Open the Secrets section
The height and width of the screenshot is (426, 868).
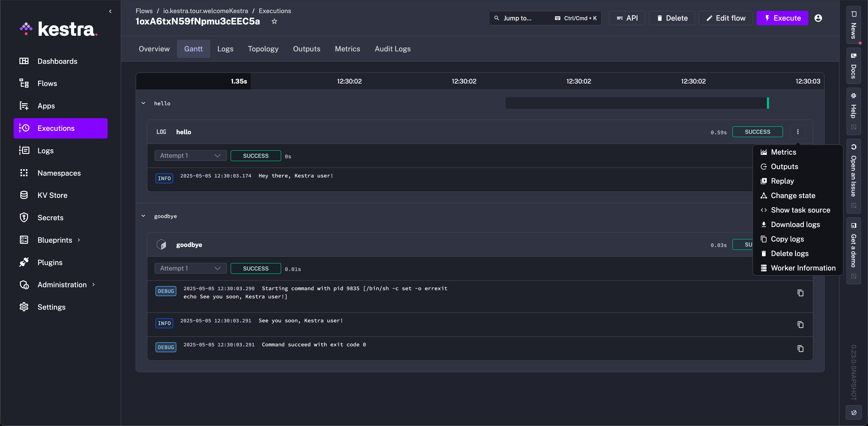50,217
